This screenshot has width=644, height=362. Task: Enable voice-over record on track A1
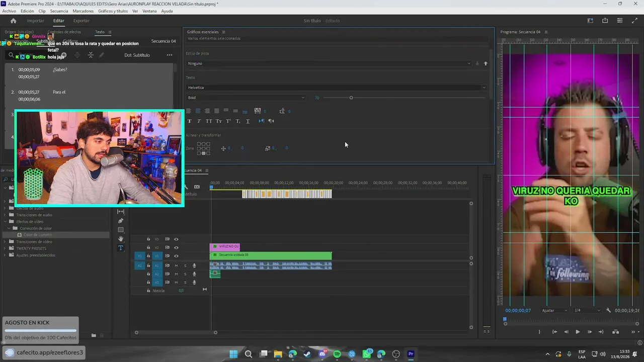point(194,265)
